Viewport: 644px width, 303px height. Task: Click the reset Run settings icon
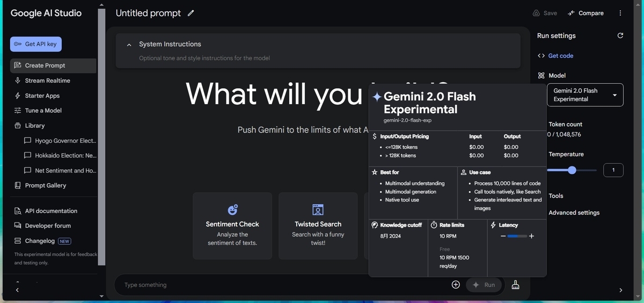point(620,35)
